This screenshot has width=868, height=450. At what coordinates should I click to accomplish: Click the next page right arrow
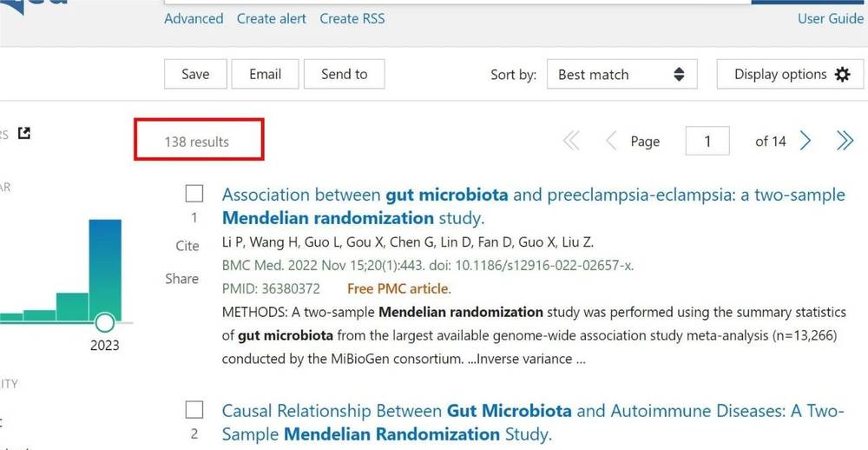(806, 141)
